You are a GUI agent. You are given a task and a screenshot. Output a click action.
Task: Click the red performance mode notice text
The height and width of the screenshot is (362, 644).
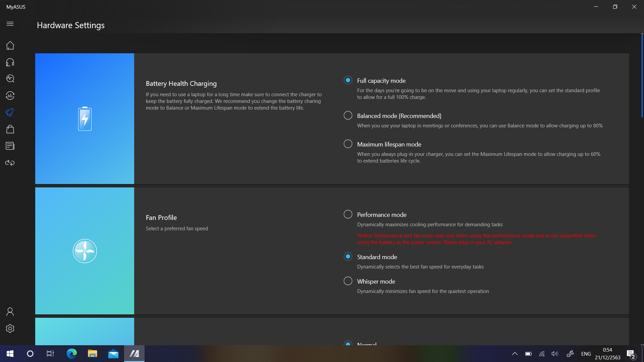click(x=476, y=239)
